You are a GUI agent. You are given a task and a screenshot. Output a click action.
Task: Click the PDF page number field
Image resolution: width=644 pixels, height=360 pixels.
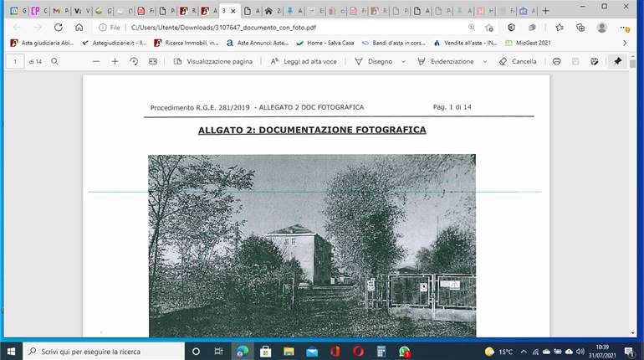[15, 61]
